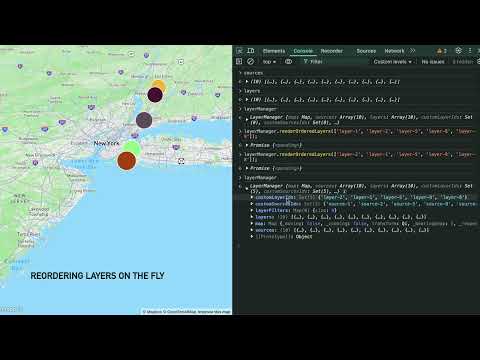The image size is (480, 360).
Task: Expand the sources property in LayerManager
Action: 252,230
